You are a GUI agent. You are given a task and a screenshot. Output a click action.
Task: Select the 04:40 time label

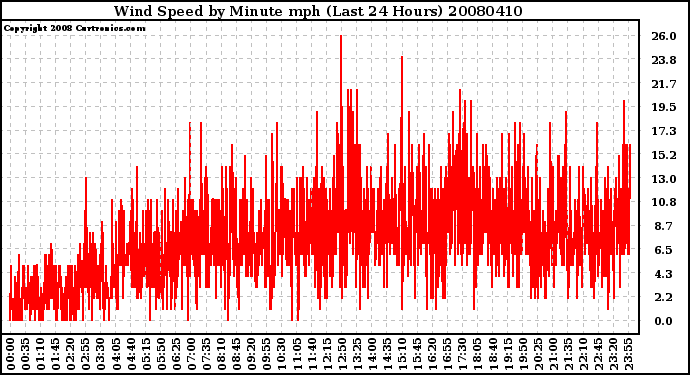click(x=131, y=354)
